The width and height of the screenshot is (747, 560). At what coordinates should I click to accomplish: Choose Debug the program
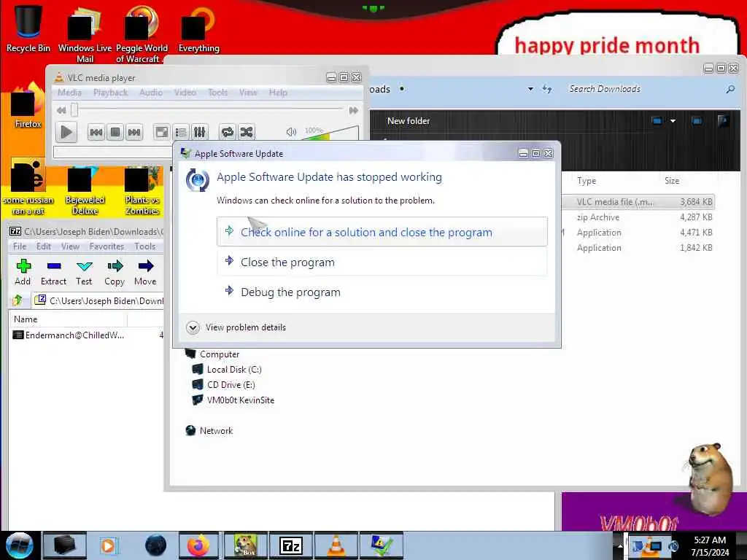382,292
